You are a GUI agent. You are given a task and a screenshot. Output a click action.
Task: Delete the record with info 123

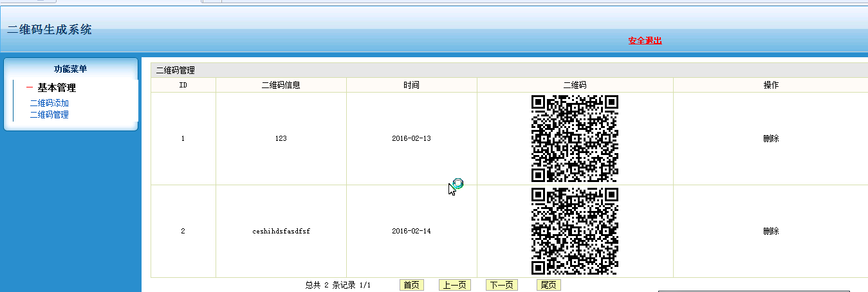tap(771, 138)
